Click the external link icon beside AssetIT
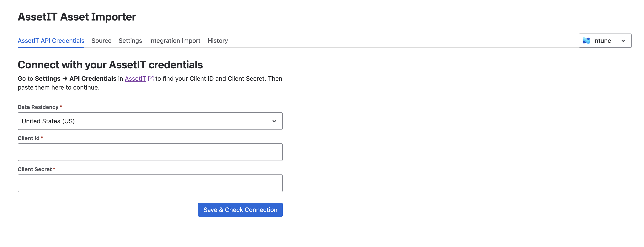The width and height of the screenshot is (644, 247). tap(150, 79)
